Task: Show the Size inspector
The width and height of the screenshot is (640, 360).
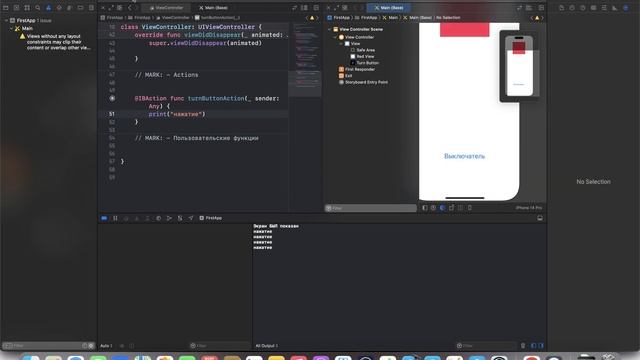Action: tap(615, 8)
